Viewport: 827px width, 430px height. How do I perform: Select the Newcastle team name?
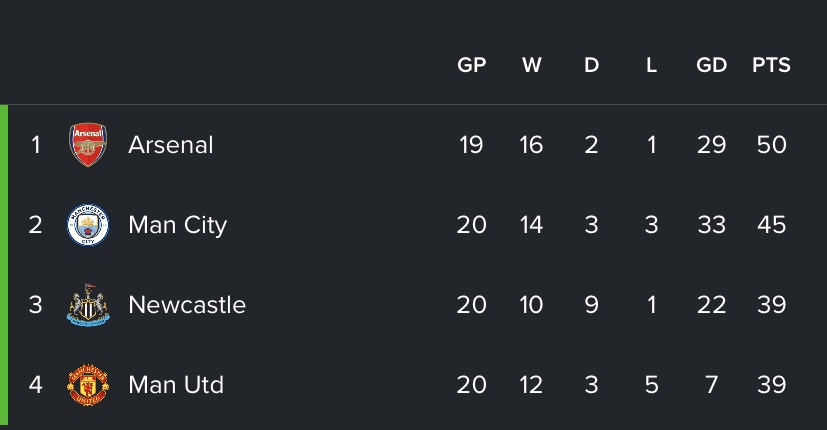pos(187,305)
